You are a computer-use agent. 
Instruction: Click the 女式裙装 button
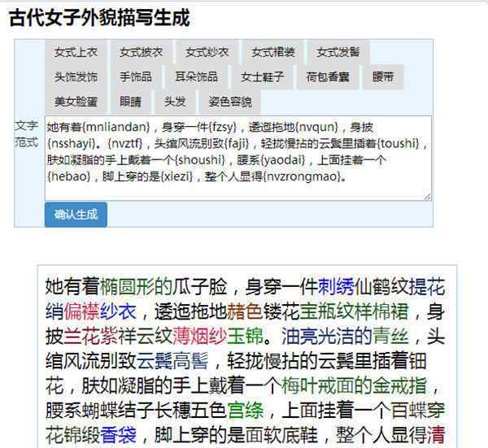pyautogui.click(x=273, y=52)
